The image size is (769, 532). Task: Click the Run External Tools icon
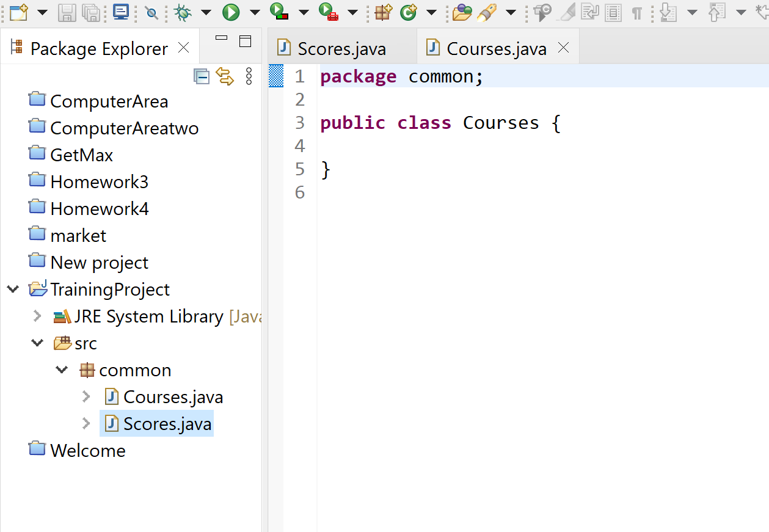[x=328, y=12]
